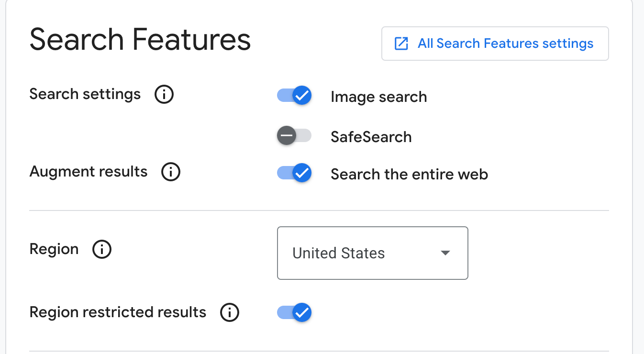This screenshot has height=354, width=644.
Task: Enable SafeSearch
Action: pyautogui.click(x=294, y=136)
